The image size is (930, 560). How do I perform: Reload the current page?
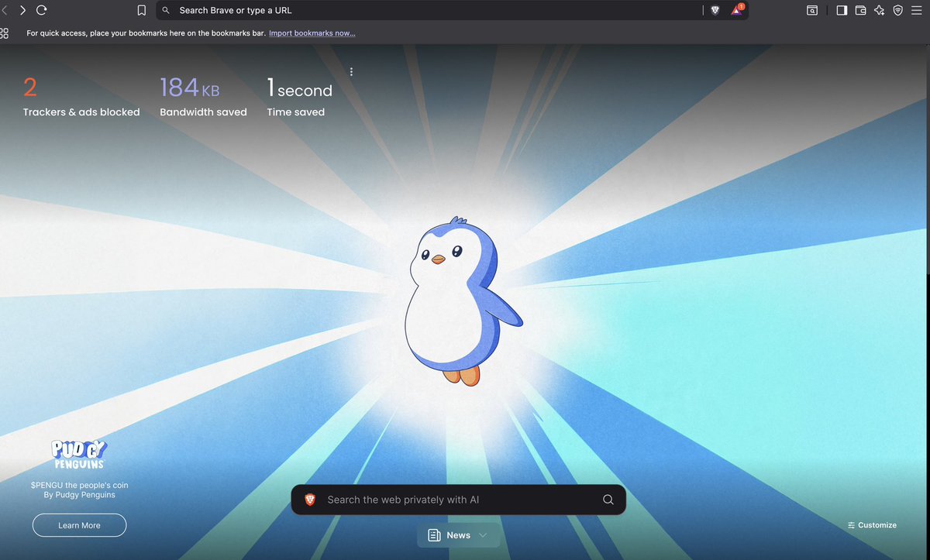[42, 10]
